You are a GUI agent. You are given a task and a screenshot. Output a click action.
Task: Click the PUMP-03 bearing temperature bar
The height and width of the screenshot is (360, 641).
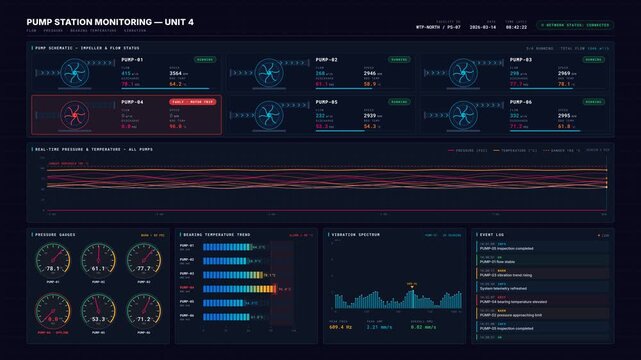click(x=233, y=275)
